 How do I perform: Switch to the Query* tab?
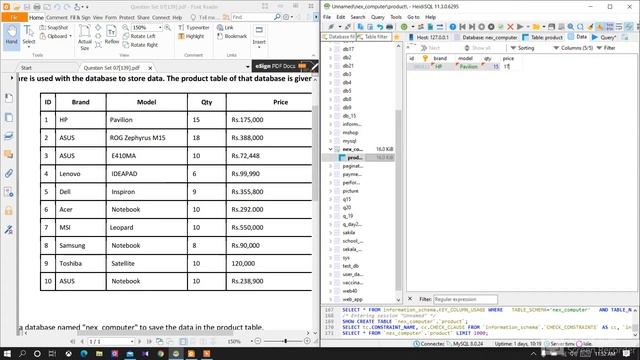coord(605,37)
